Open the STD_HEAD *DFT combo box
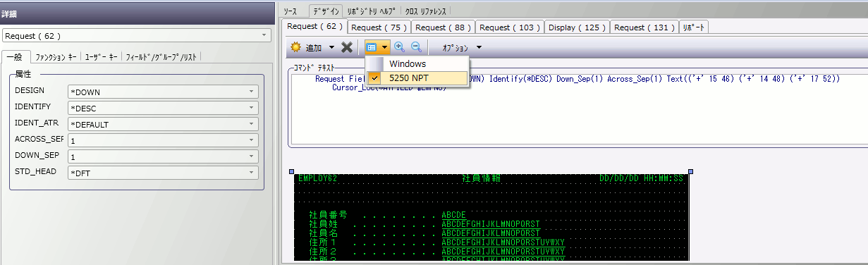Viewport: 868px width, 265px height. (163, 173)
